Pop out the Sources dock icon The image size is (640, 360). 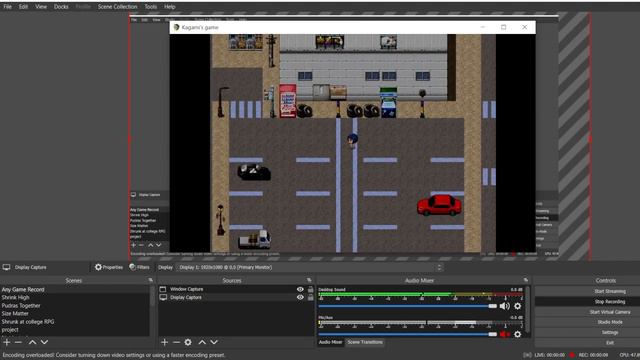(309, 280)
